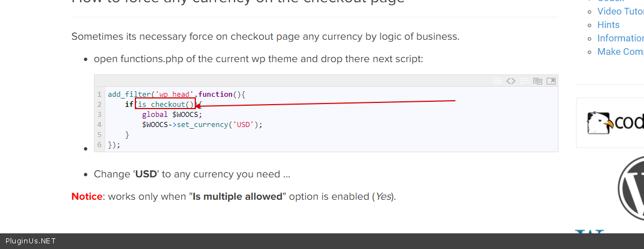The height and width of the screenshot is (249, 644).
Task: Click line number 1 in code gutter
Action: [x=99, y=95]
